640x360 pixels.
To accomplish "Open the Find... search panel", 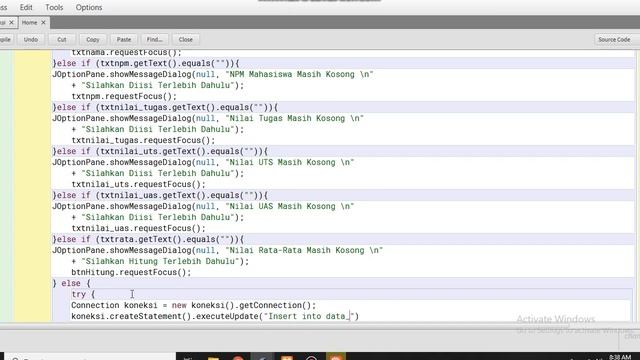I will pyautogui.click(x=155, y=40).
